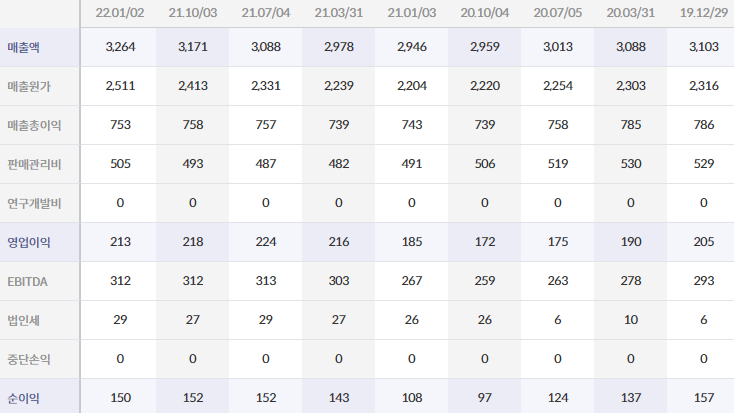Select the 판매관리비 row label
This screenshot has width=734, height=413.
[34, 164]
